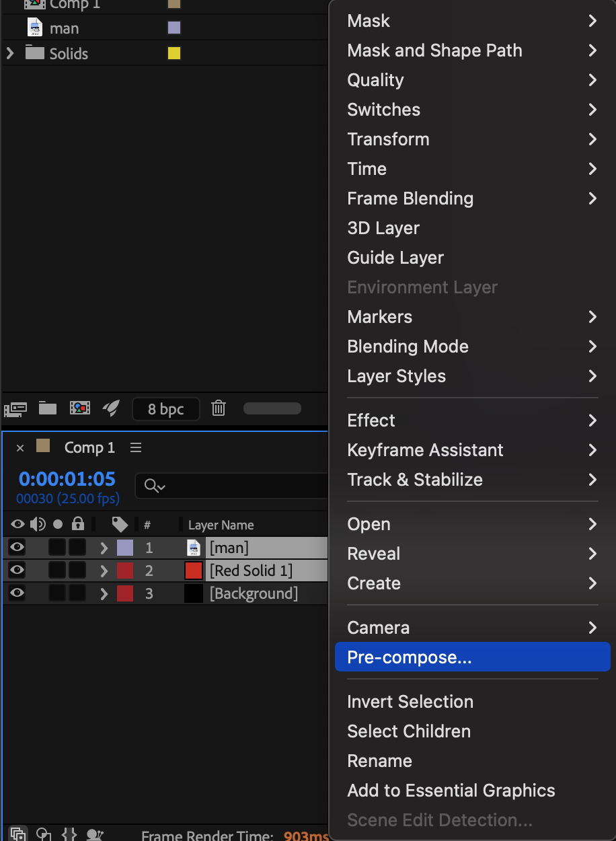This screenshot has width=616, height=841.
Task: Expand properties of man layer
Action: 104,548
